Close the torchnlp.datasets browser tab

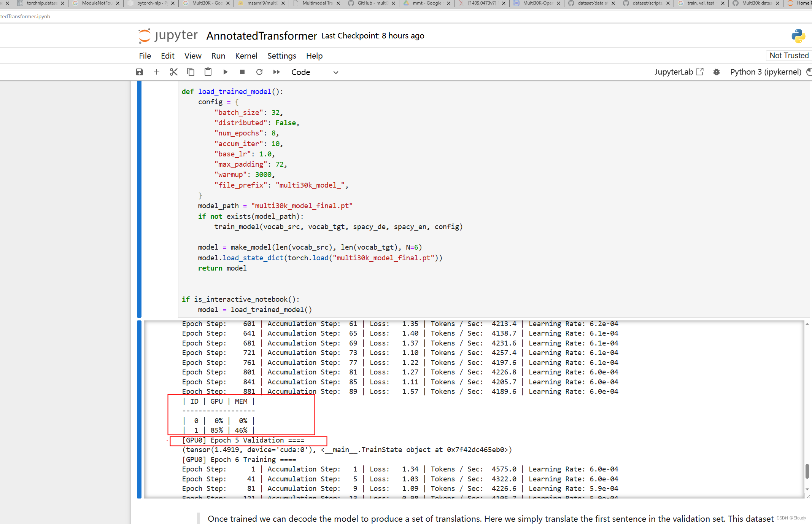click(x=62, y=3)
